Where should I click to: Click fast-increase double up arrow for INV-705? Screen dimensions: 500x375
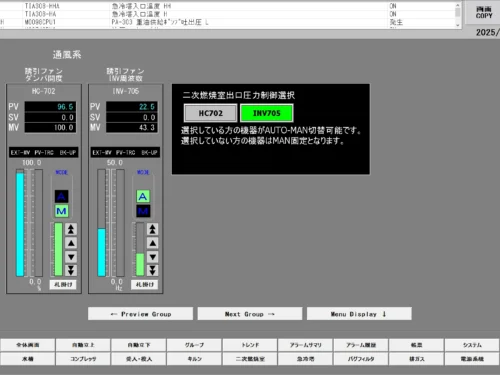[x=152, y=229]
